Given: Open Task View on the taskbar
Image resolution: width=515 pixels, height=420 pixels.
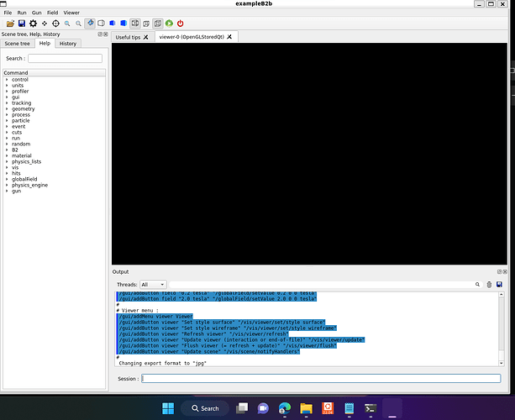Looking at the screenshot, I should coord(242,408).
